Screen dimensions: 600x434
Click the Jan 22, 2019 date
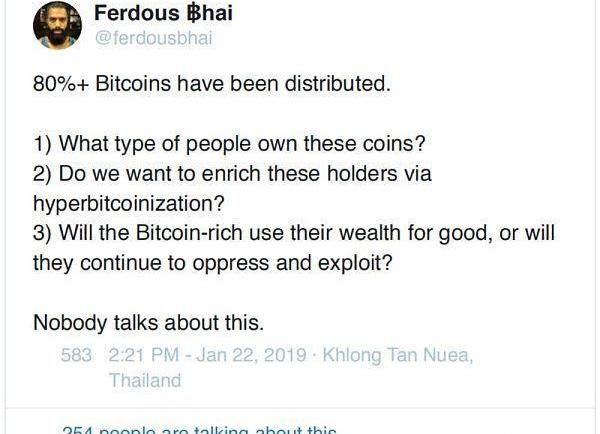251,355
